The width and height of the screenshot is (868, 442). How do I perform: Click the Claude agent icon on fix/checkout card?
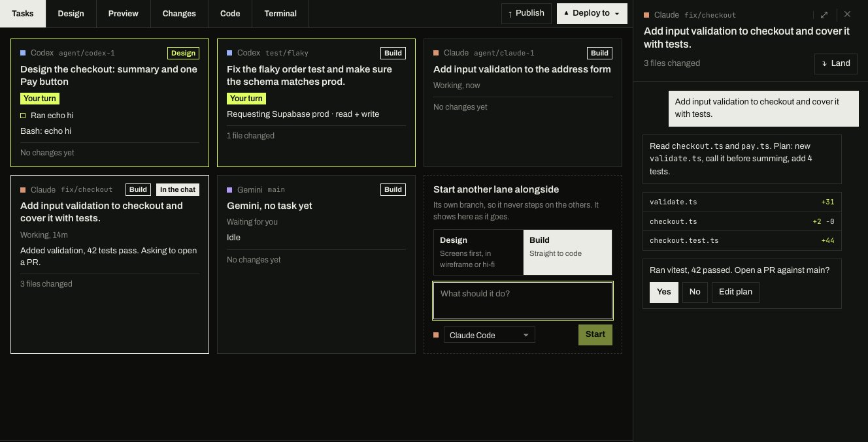pos(23,189)
